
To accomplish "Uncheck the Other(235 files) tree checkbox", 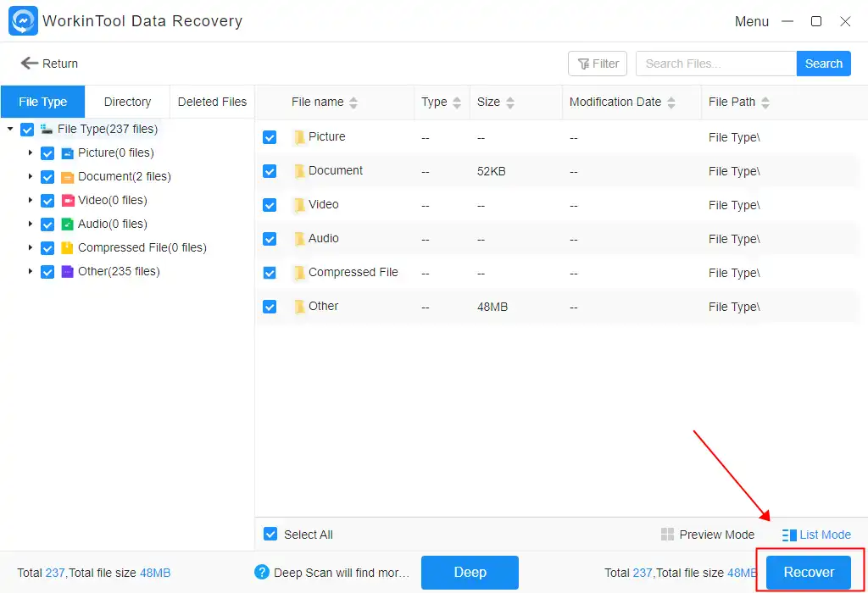I will pos(47,272).
